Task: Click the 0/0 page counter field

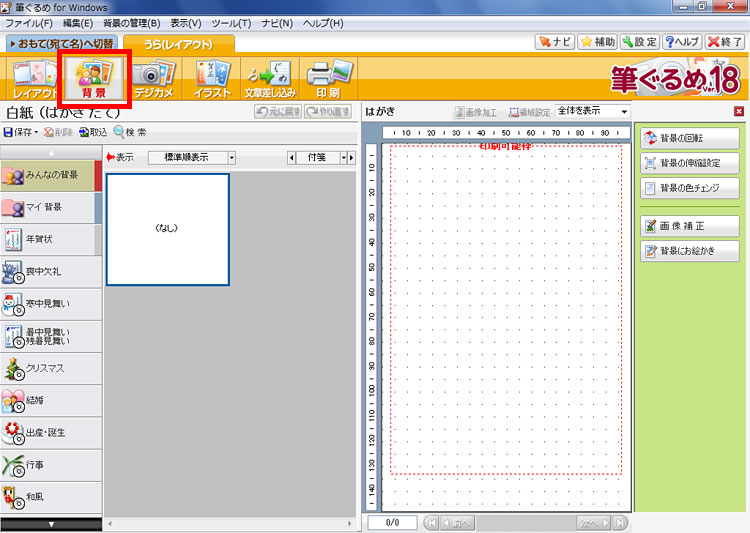Action: (392, 522)
